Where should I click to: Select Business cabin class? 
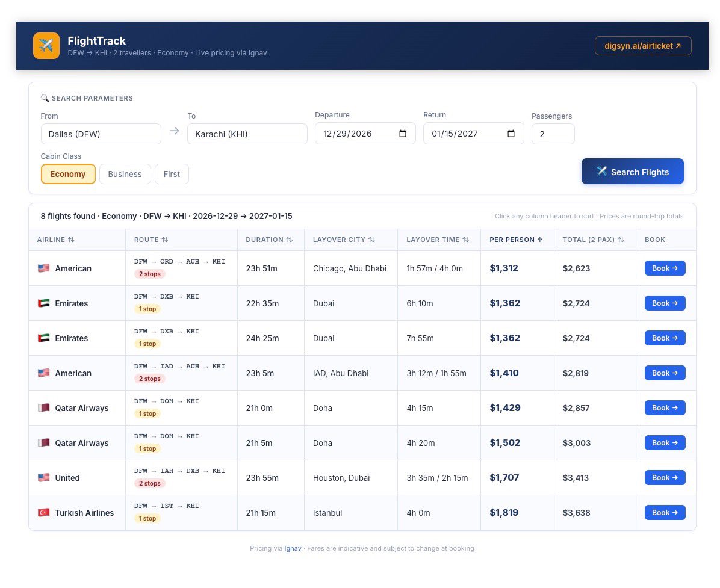(x=125, y=174)
